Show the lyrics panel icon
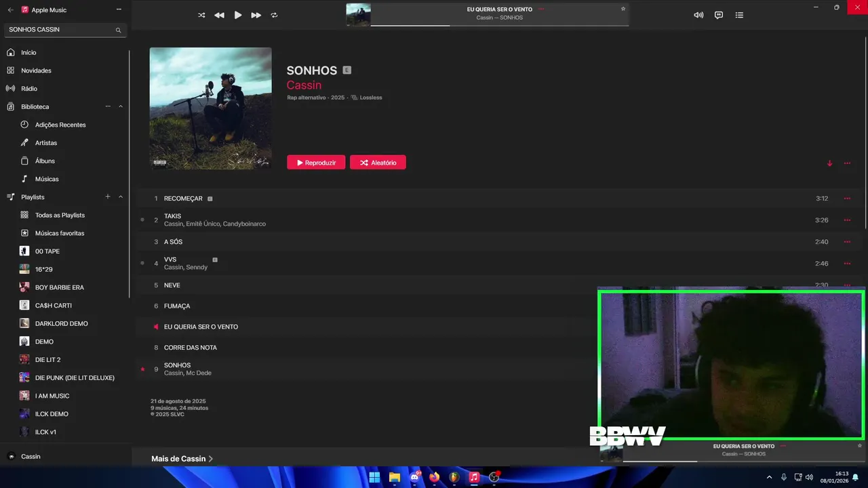Screen dimensions: 868x488 coord(719,15)
